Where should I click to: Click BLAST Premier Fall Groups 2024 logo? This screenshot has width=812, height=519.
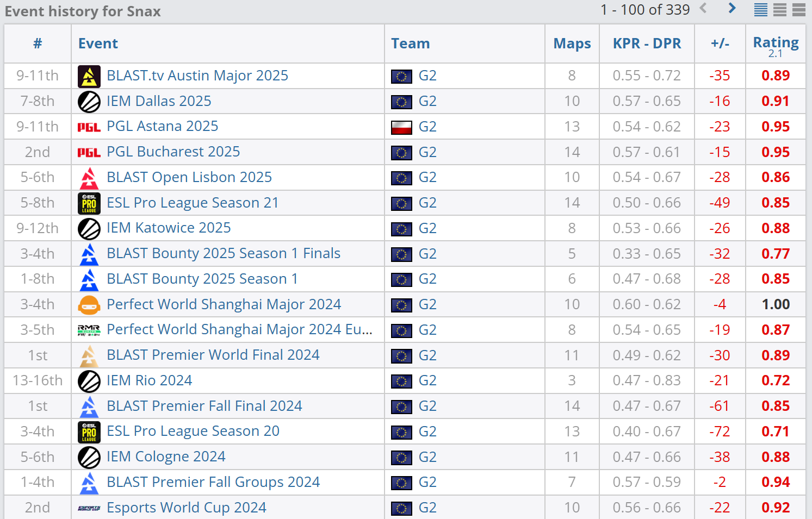click(89, 483)
